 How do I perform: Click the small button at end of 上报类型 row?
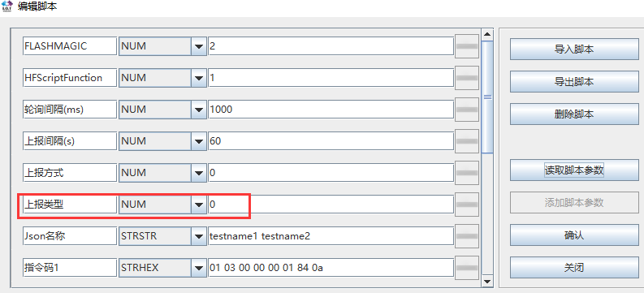[x=467, y=205]
